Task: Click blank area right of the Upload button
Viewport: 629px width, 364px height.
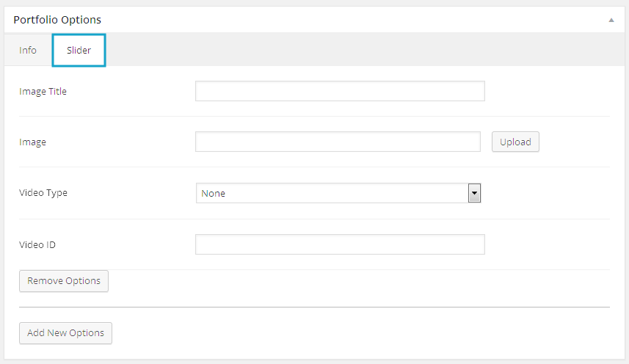Action: [576, 142]
